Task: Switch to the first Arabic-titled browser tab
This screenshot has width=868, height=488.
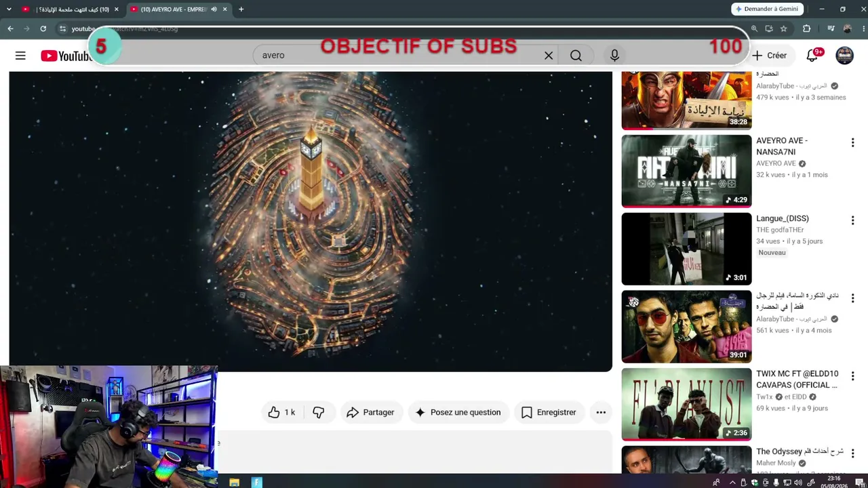Action: tap(70, 9)
